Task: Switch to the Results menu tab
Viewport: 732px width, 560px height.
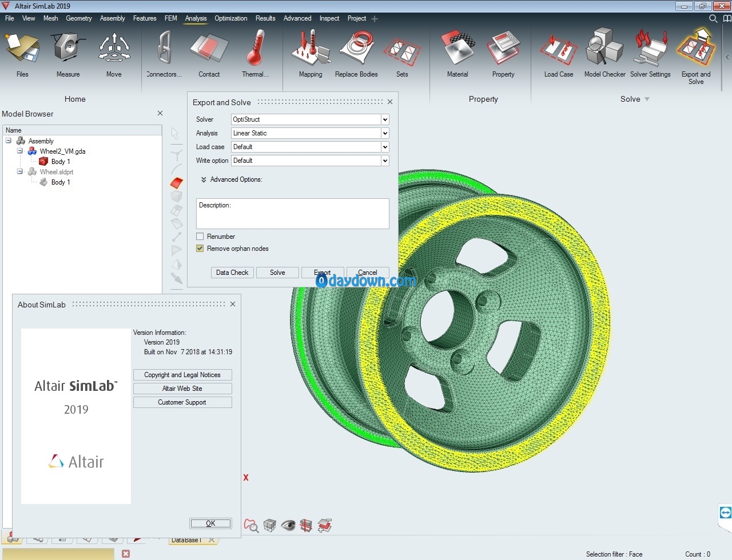Action: pyautogui.click(x=265, y=18)
